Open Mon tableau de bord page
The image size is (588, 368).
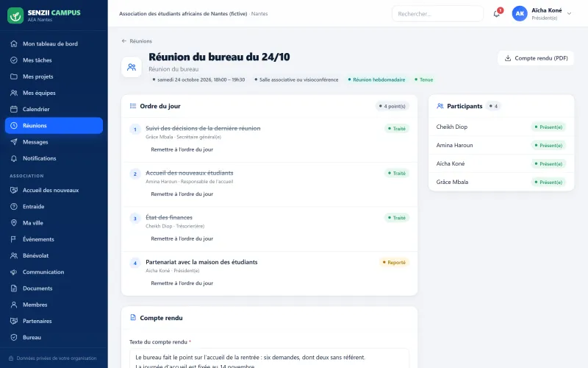(54, 43)
